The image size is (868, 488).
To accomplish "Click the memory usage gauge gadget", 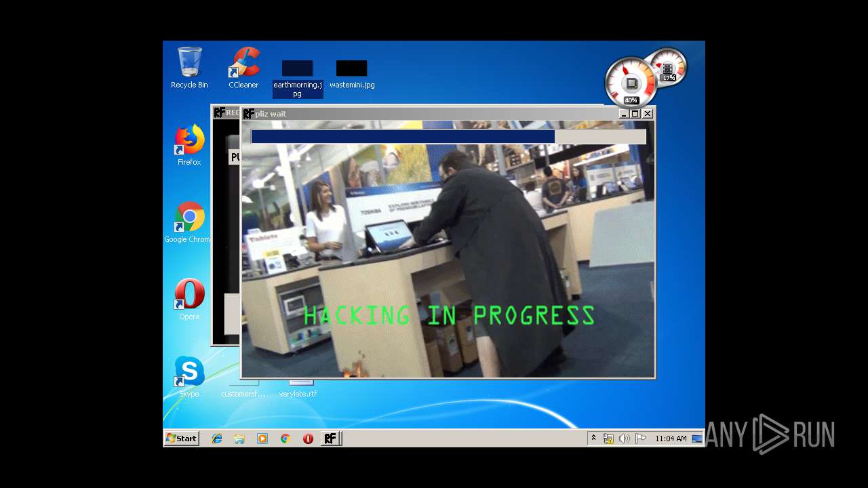I will (x=668, y=68).
